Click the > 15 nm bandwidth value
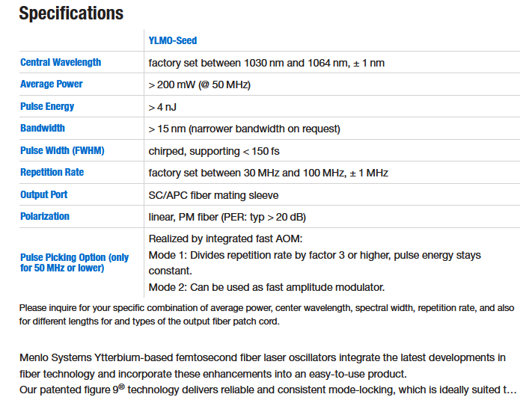Image resolution: width=532 pixels, height=406 pixels. [244, 129]
